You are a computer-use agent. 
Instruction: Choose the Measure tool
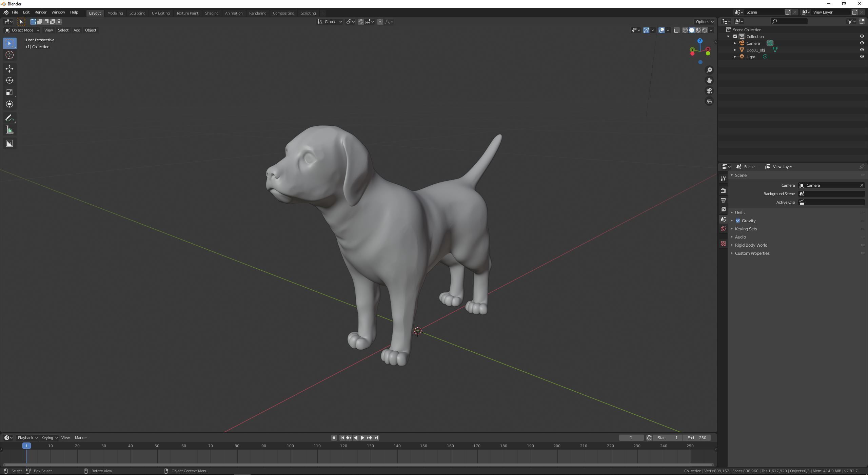(9, 130)
